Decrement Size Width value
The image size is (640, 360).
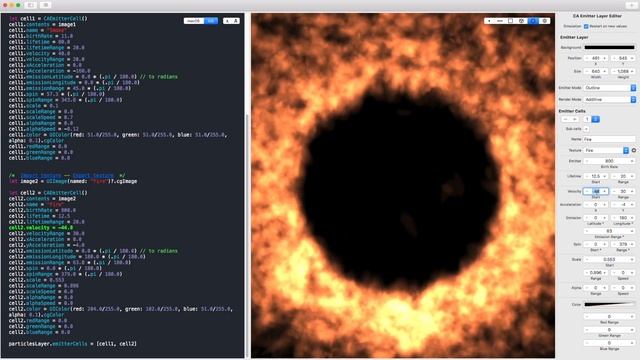[587, 71]
